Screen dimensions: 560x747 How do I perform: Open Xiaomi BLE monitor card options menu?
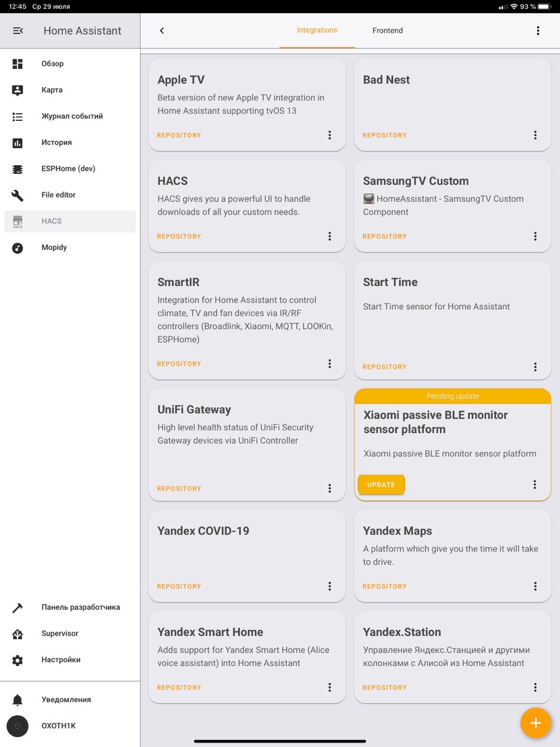coord(534,484)
